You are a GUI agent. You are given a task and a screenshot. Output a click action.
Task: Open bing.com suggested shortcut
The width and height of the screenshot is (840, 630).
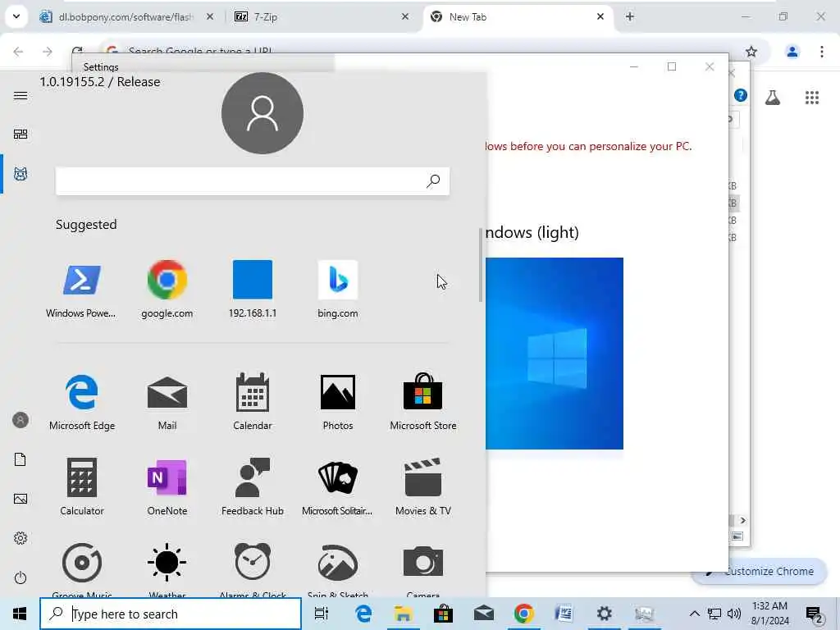coord(337,290)
